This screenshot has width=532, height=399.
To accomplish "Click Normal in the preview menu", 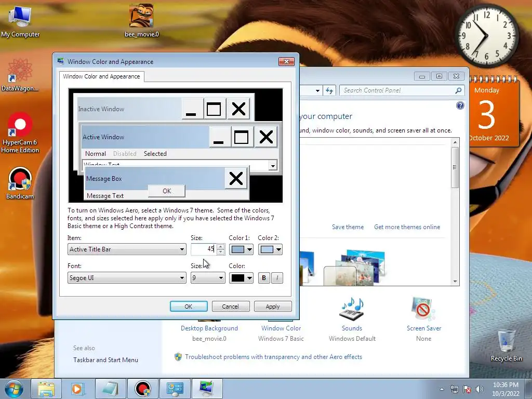I will (x=96, y=154).
